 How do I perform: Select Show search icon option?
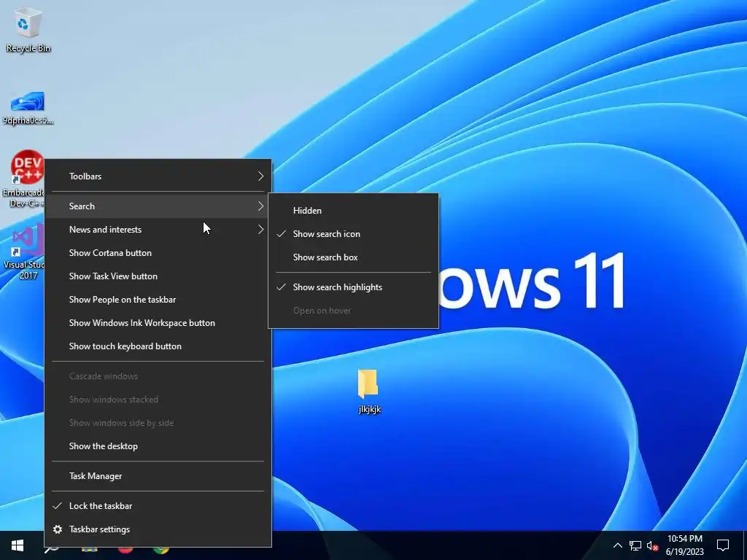coord(354,234)
